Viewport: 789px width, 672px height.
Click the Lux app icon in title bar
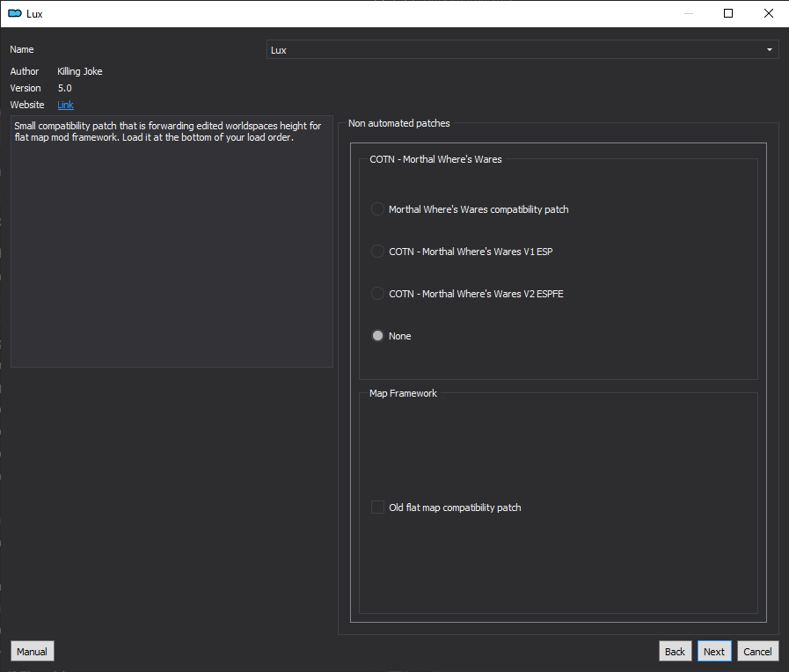coord(15,13)
